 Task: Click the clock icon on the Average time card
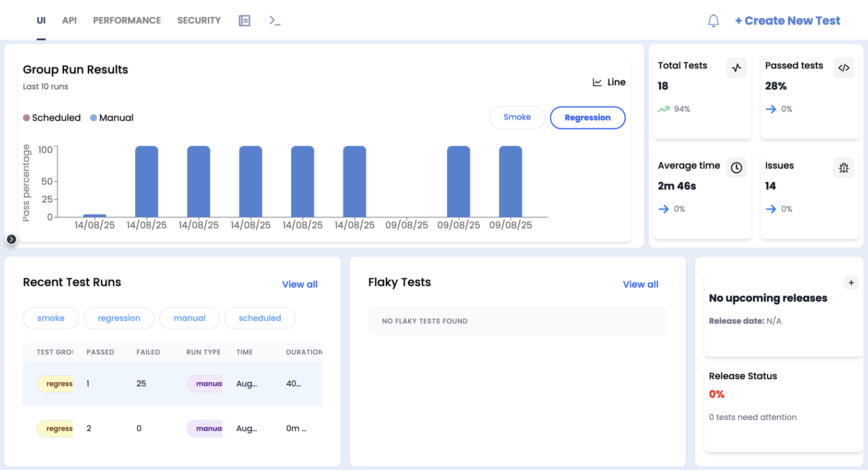(736, 168)
